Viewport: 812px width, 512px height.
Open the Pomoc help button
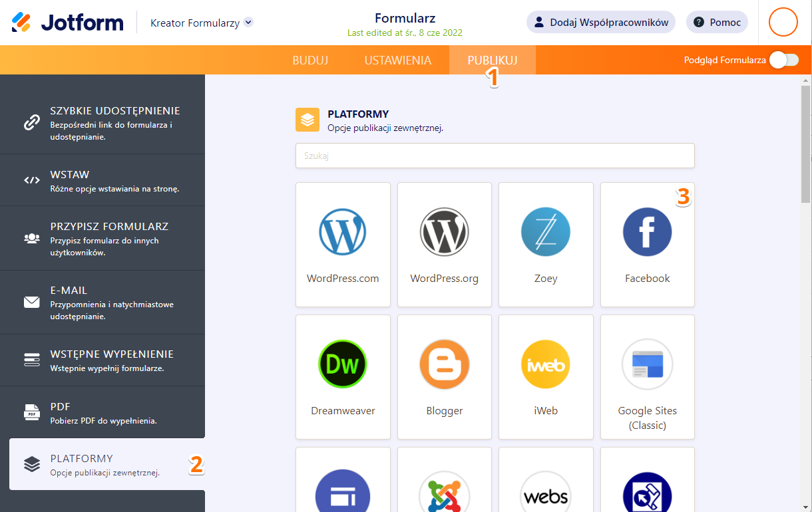pos(717,22)
